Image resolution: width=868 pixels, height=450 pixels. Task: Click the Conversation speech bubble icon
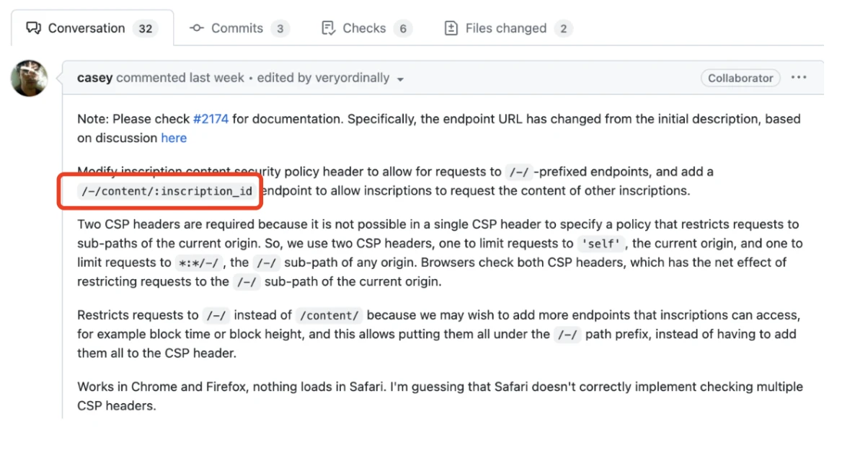pyautogui.click(x=33, y=28)
